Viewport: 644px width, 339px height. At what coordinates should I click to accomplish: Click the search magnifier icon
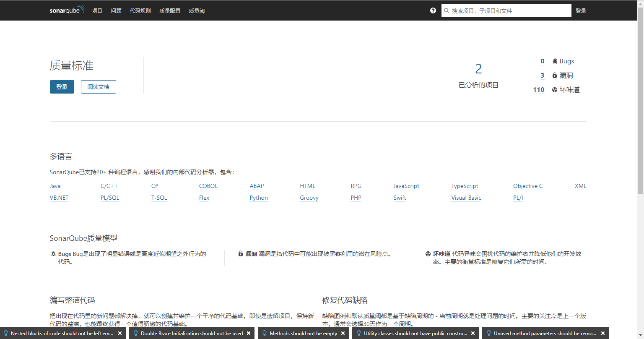click(x=447, y=10)
